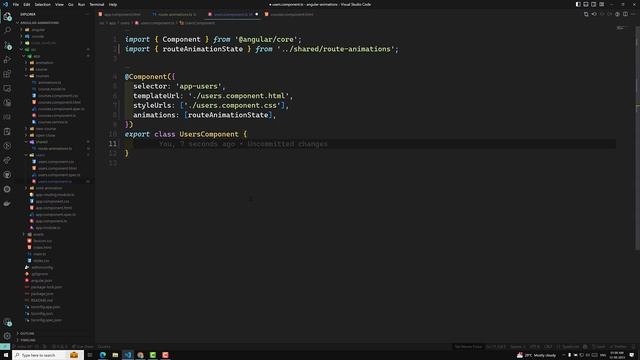Open the Remote Explorer view
Viewport: 640px width, 360px height.
[7, 88]
